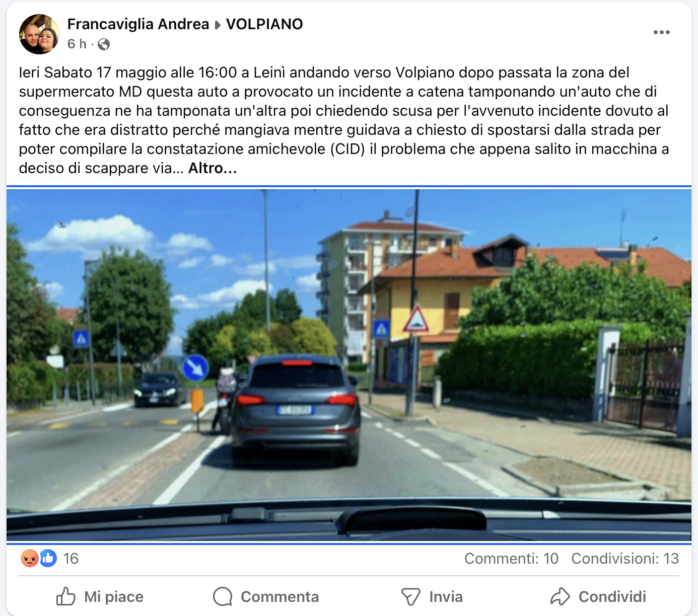Screen dimensions: 698x616
Task: Open Francaviglia Andrea's profile picture
Action: pos(39,34)
